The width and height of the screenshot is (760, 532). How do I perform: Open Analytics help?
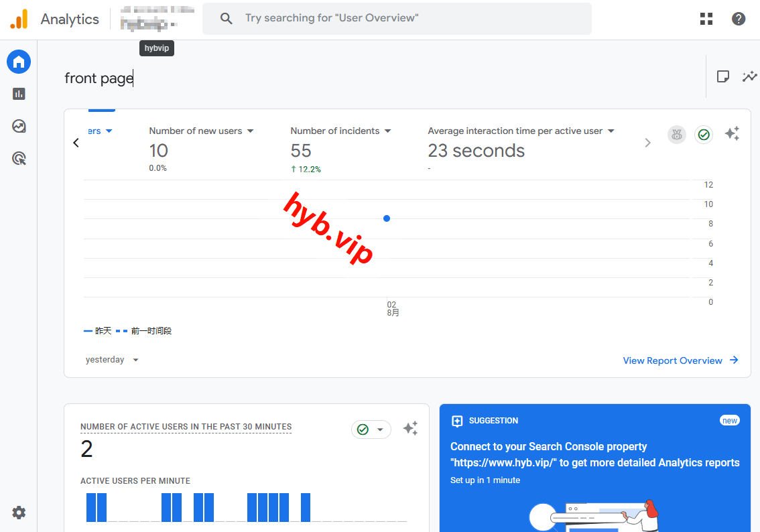(x=739, y=18)
